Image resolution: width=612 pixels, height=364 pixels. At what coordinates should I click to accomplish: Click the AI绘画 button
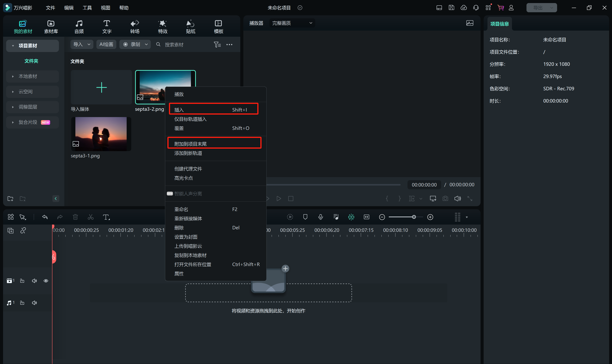point(106,44)
